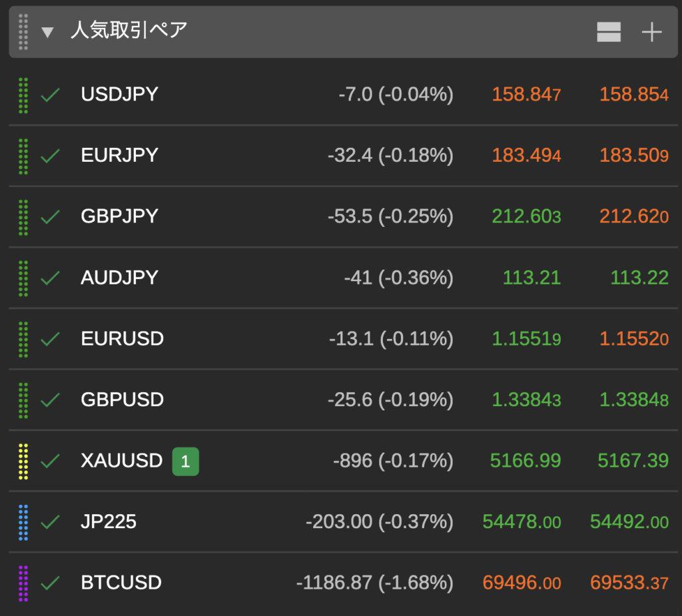This screenshot has height=616, width=682.
Task: Click the blue drag handle beside JP225
Action: 23,522
